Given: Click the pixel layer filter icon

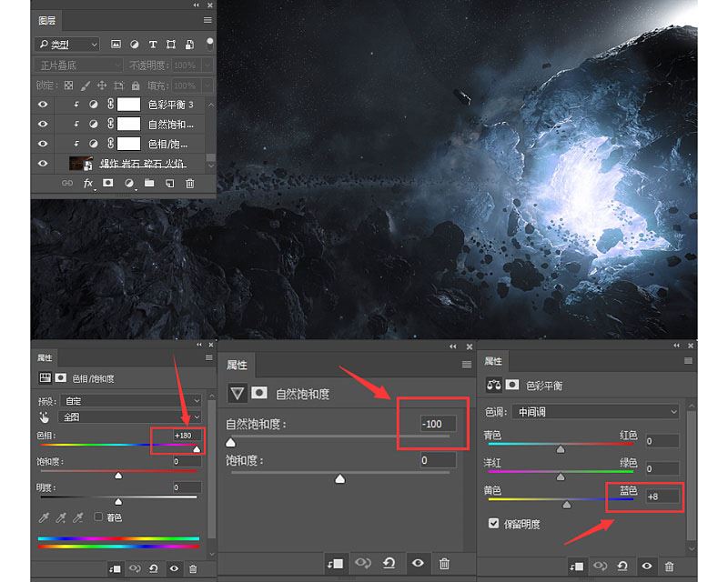Looking at the screenshot, I should (116, 44).
